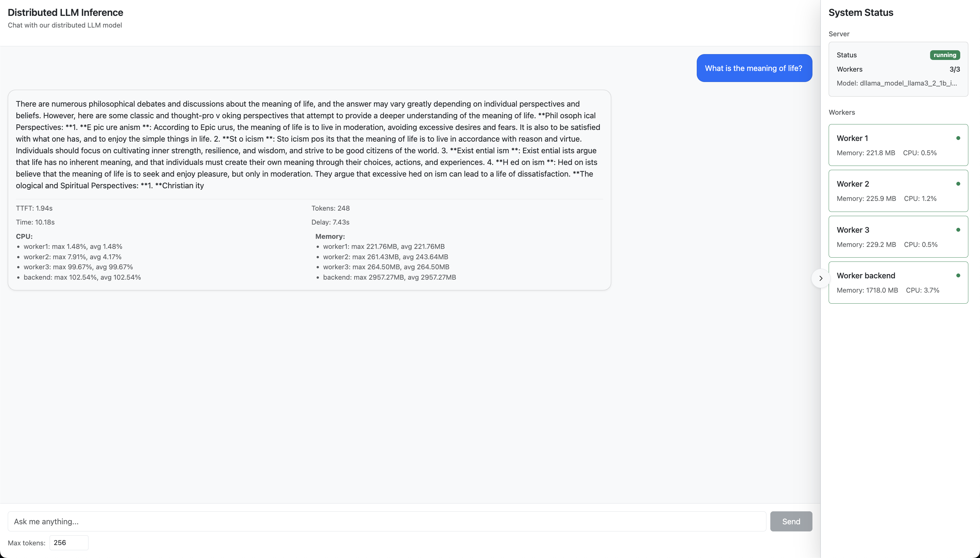
Task: Click the Workers 3/3 count
Action: coord(954,69)
